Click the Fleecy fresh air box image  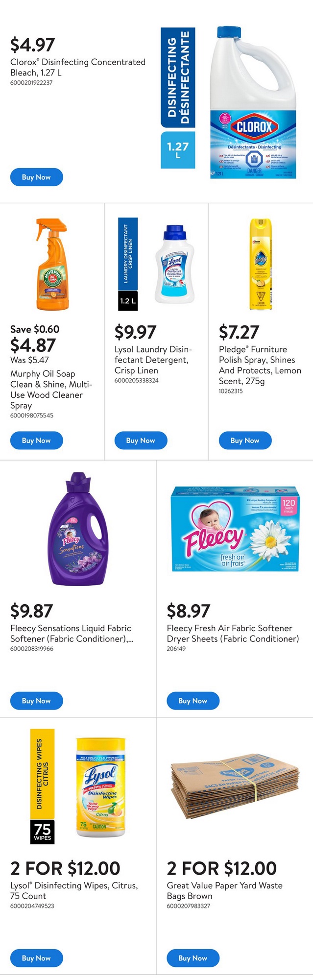click(x=235, y=529)
